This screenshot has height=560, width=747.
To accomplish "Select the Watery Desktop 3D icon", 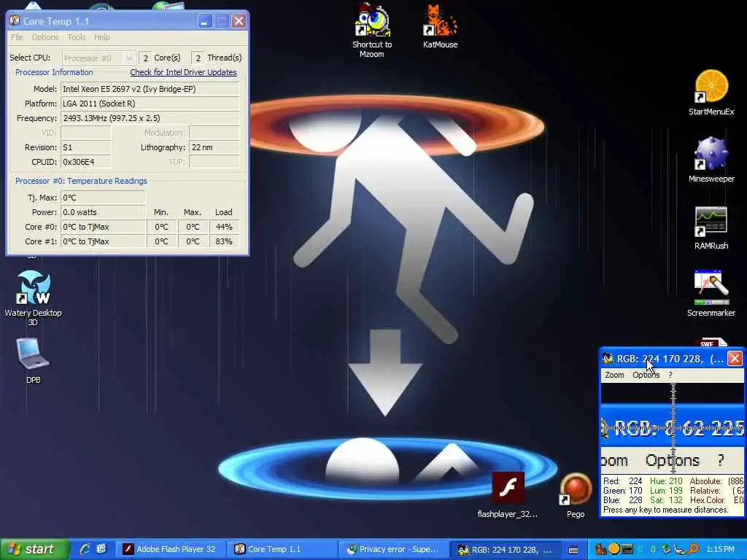I will tap(33, 298).
